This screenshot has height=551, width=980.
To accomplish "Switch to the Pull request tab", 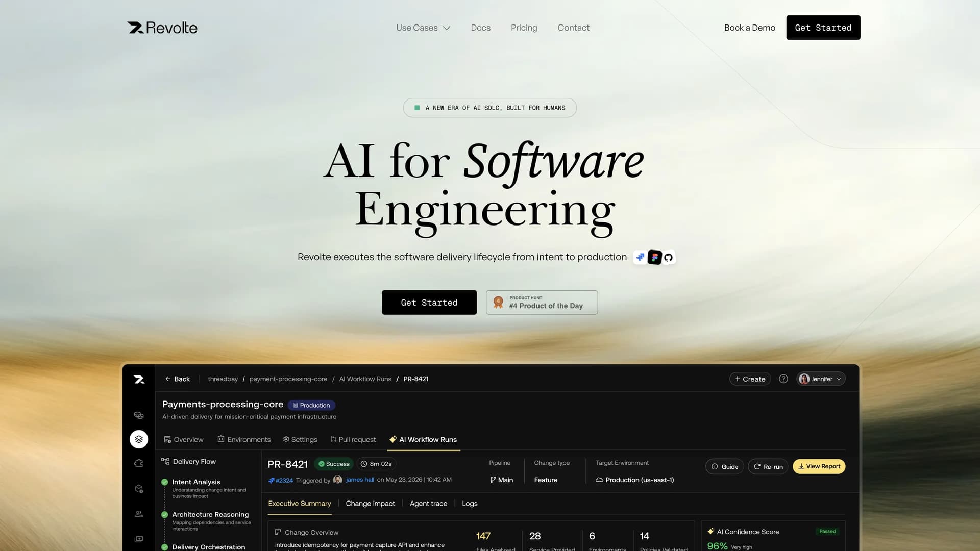I will [353, 439].
